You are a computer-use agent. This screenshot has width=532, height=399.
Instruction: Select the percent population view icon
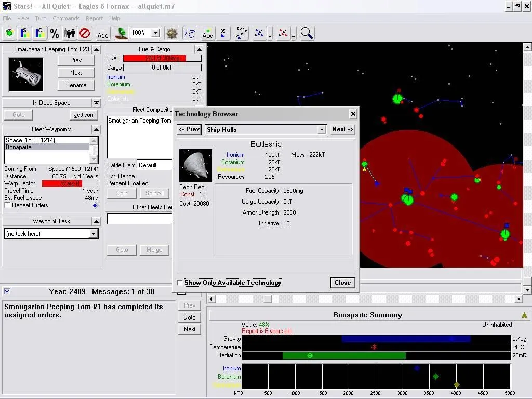tap(54, 33)
